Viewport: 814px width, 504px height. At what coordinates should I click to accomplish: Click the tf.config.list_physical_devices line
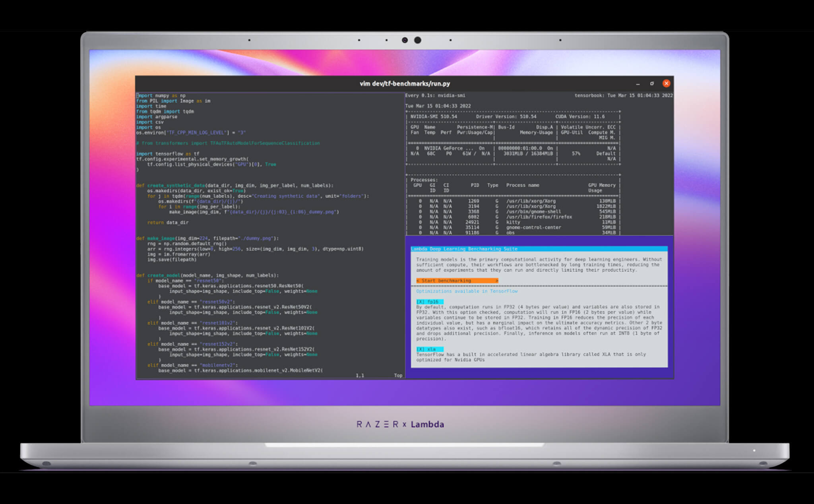pyautogui.click(x=211, y=164)
